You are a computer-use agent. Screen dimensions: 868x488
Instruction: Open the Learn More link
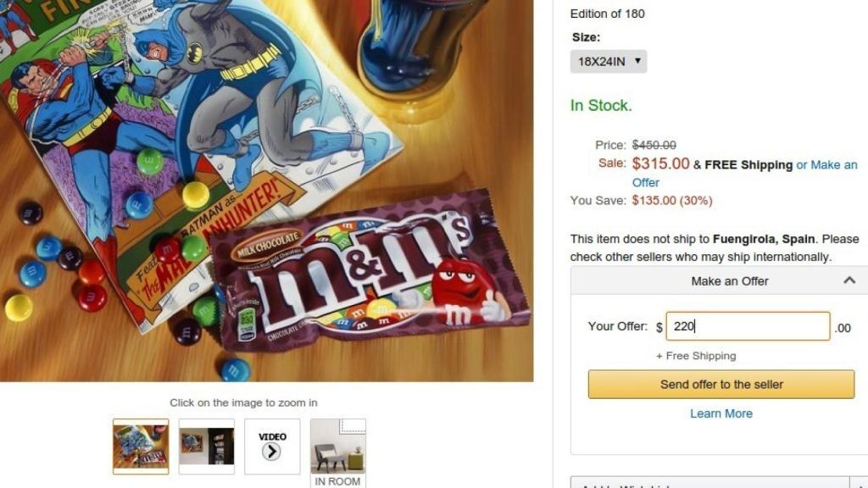point(721,413)
